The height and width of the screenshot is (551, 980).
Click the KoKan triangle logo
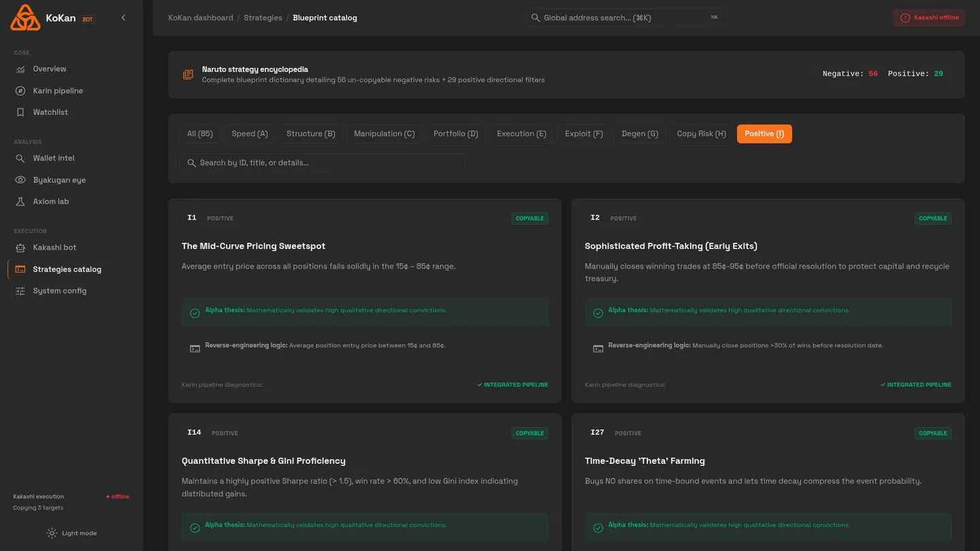pyautogui.click(x=25, y=18)
